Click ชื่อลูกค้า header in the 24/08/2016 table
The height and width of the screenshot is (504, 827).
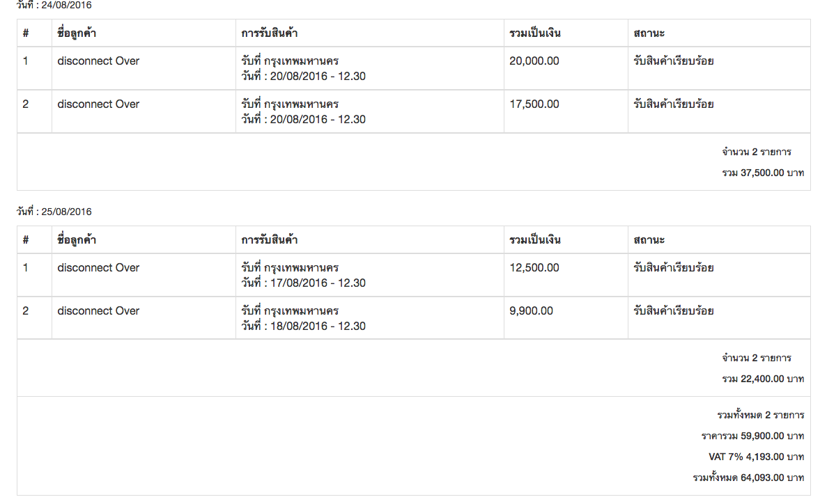tap(77, 33)
